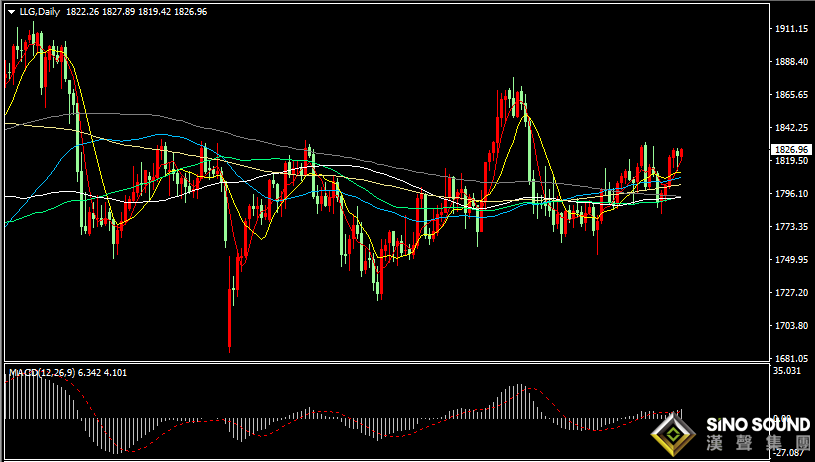Viewport: 815px width, 462px height.
Task: Click the 1865.65 price axis label
Action: [792, 95]
